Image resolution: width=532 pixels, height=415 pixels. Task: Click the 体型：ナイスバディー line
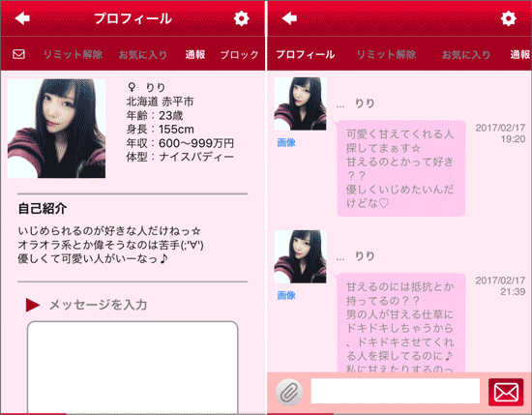coord(180,157)
